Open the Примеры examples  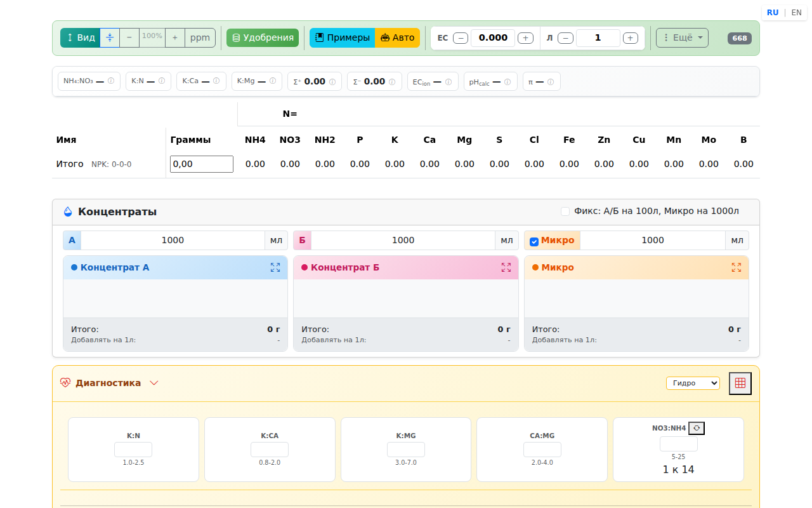point(343,37)
